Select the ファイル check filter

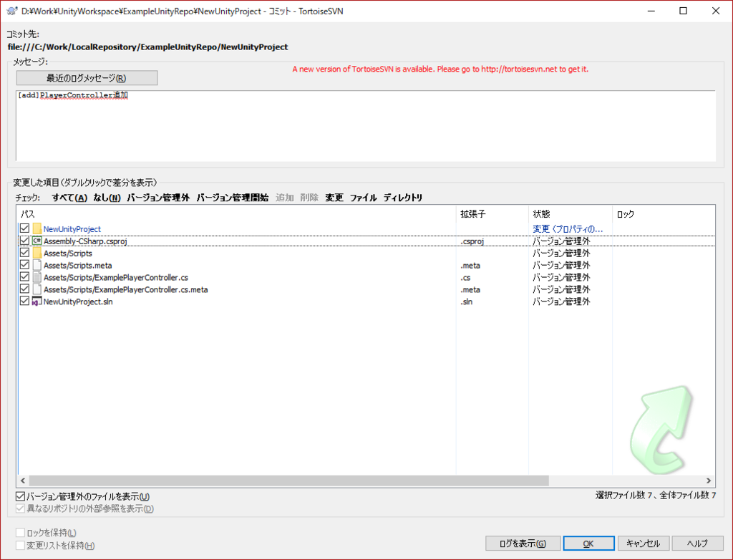click(363, 198)
